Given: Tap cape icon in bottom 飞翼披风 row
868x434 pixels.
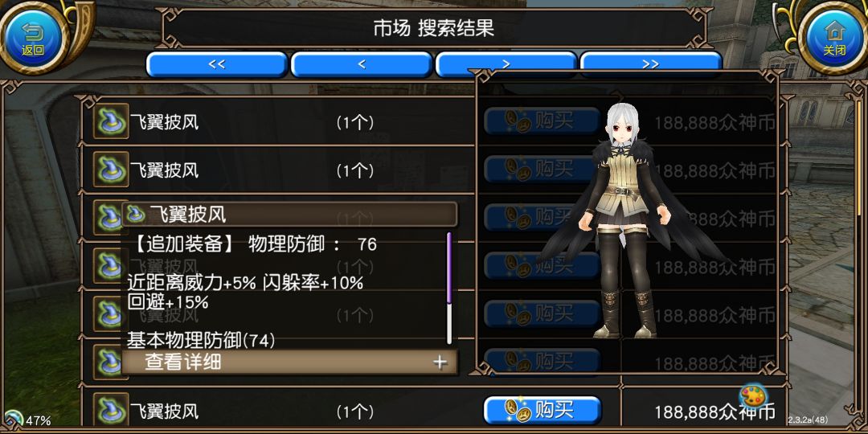Looking at the screenshot, I should click(x=111, y=410).
